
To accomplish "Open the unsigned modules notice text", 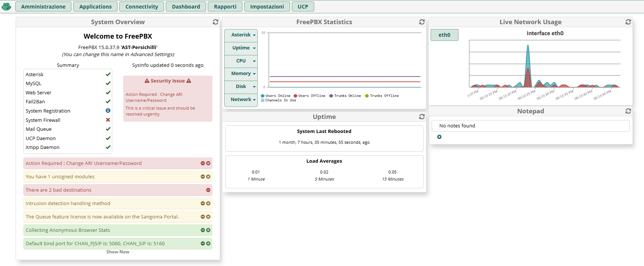I will coord(60,176).
